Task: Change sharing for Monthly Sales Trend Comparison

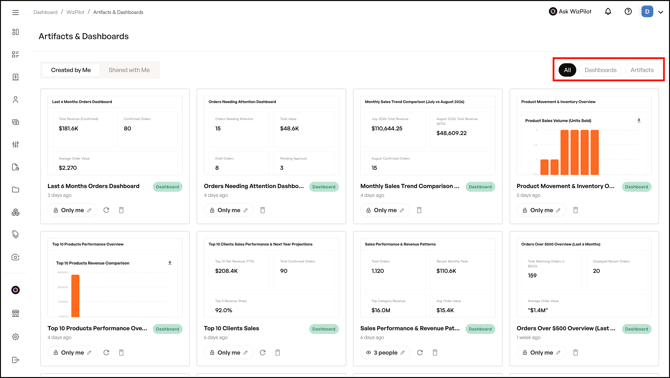Action: pos(385,210)
